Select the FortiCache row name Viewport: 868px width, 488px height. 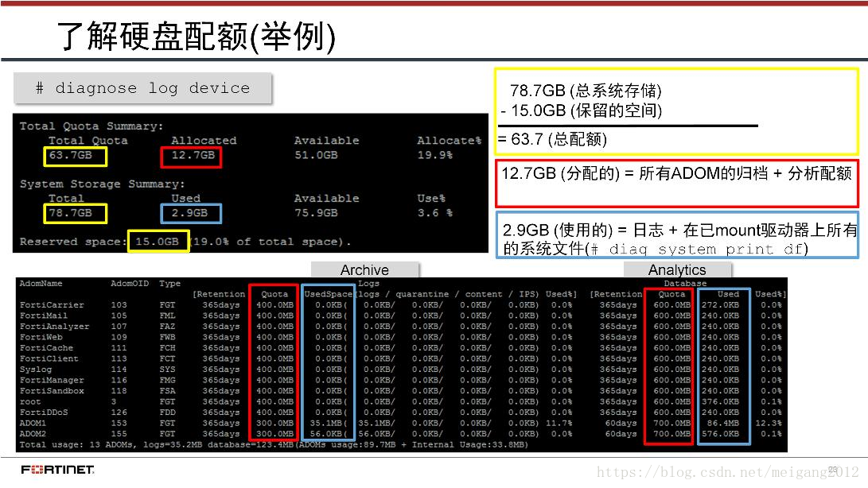pyautogui.click(x=46, y=348)
